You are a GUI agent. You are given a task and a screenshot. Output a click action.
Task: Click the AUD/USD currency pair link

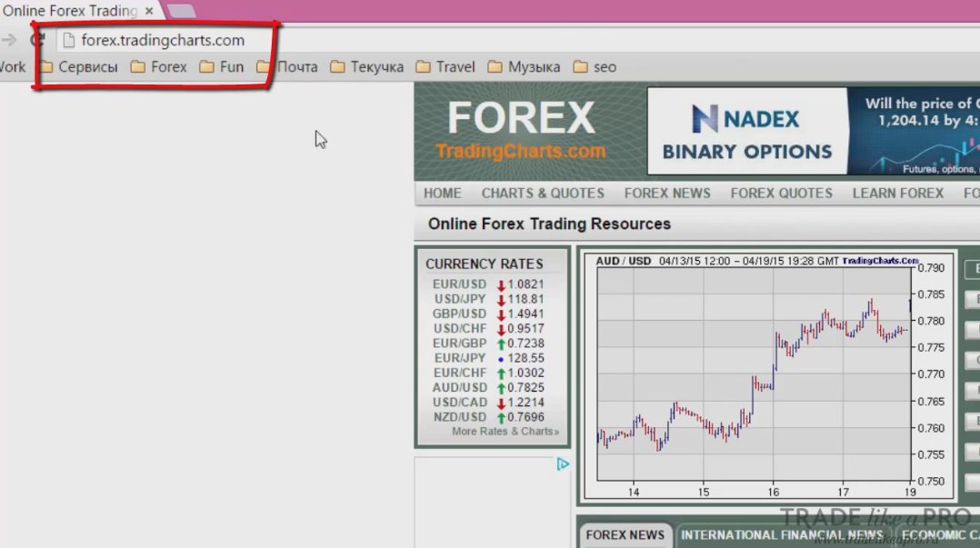(x=459, y=388)
